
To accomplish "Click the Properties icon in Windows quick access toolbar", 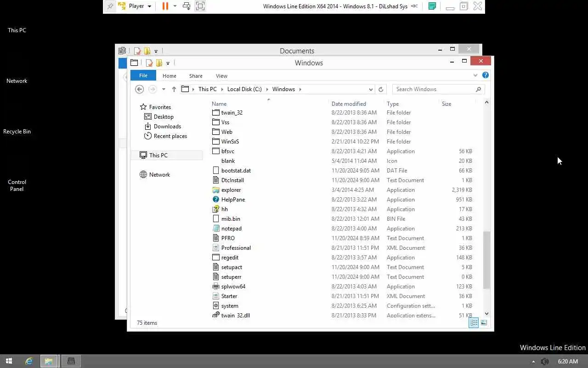I will tap(149, 63).
